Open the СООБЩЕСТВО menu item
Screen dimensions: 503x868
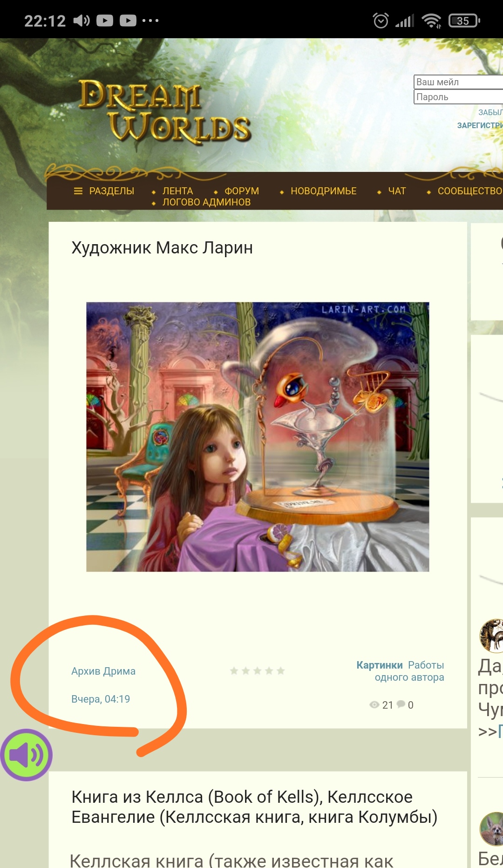[x=470, y=191]
